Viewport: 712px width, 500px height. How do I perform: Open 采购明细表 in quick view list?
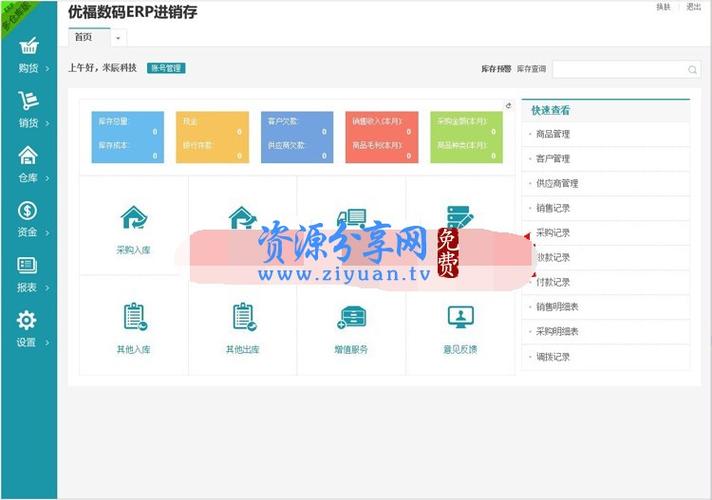[606, 332]
